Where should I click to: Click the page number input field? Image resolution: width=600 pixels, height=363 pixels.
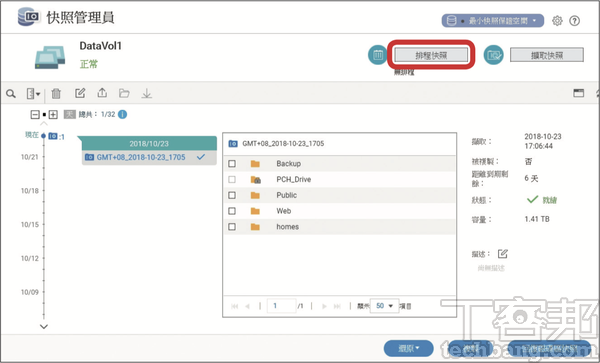(x=282, y=306)
